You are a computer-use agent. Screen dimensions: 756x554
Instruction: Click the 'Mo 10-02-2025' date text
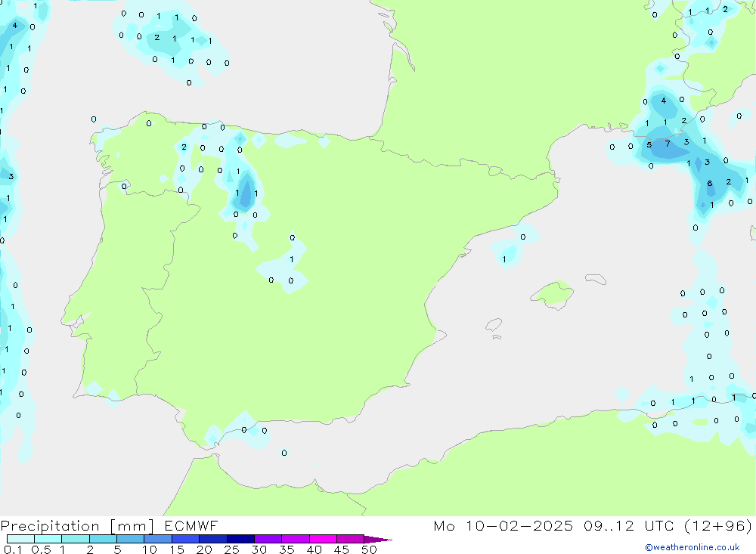(x=503, y=525)
